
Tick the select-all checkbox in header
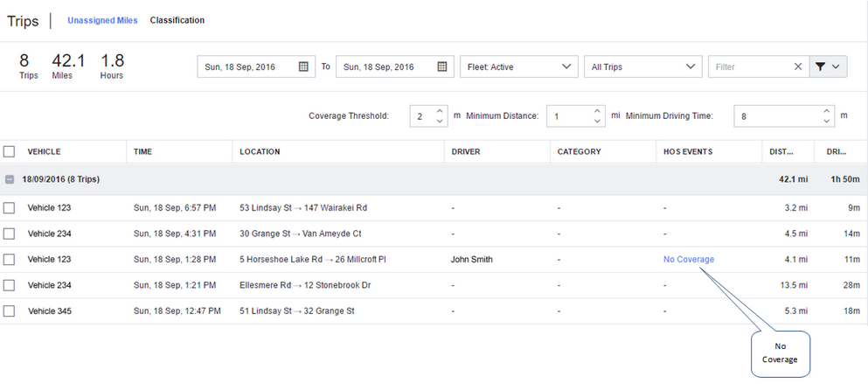pyautogui.click(x=9, y=151)
